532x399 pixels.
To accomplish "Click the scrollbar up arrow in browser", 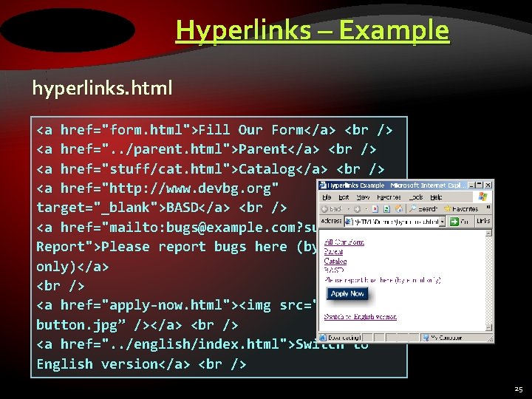I will point(488,233).
